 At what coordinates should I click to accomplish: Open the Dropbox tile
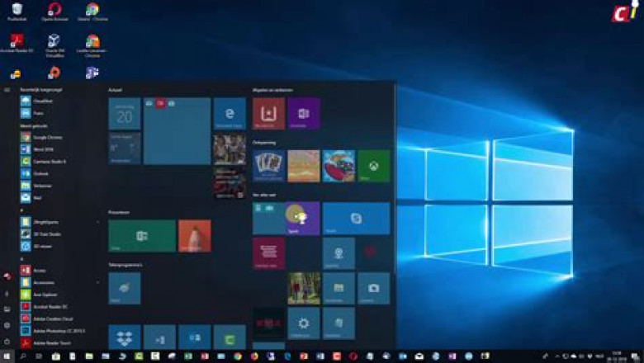coord(125,337)
